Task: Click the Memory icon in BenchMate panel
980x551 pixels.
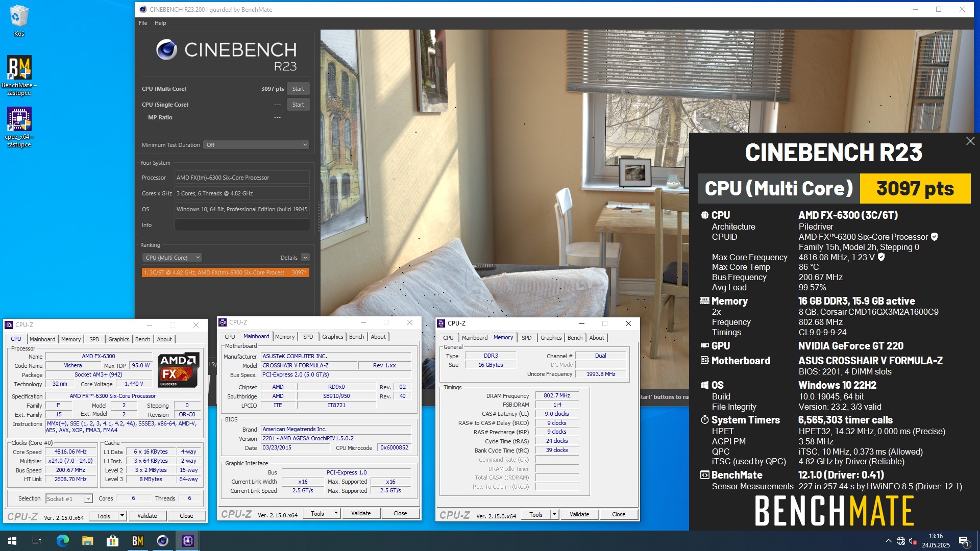Action: (704, 301)
